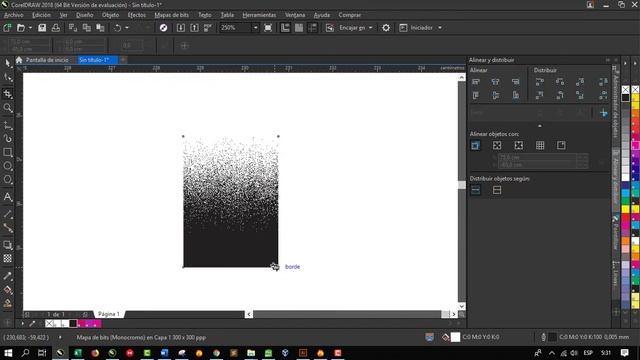Click the Export arrow-up icon
Image resolution: width=640 pixels, height=360 pixels.
(x=194, y=28)
